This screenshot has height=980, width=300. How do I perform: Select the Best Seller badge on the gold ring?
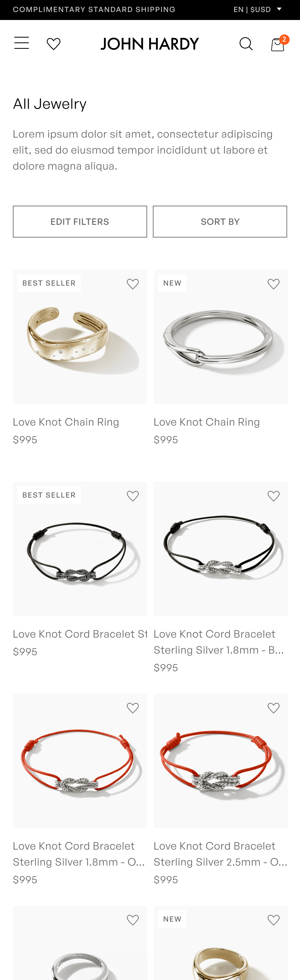49,283
